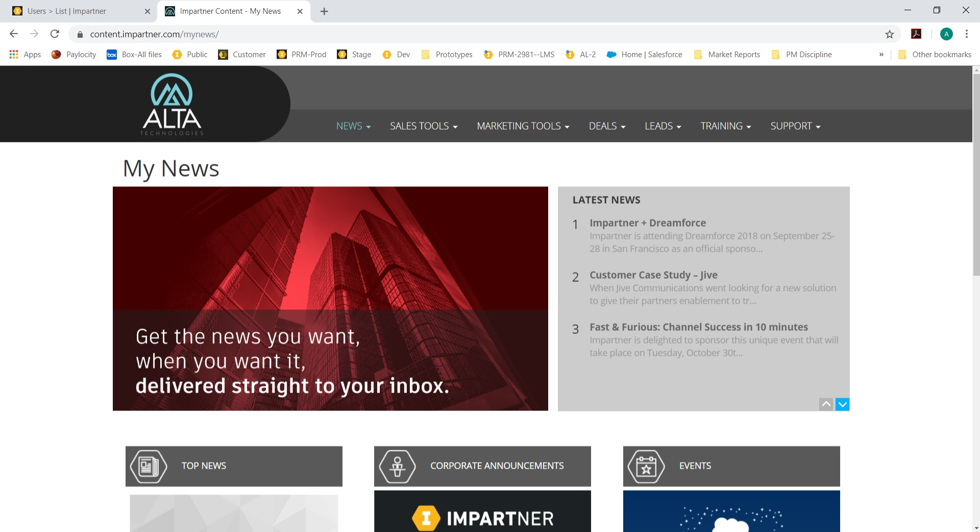980x532 pixels.
Task: Click the scrollbar up arrow
Action: [976, 70]
